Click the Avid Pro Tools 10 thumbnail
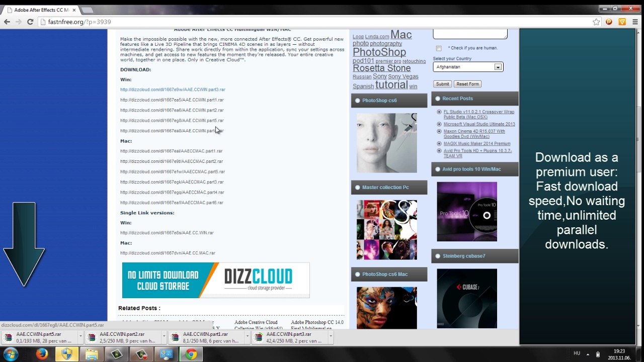644x362 pixels. click(467, 212)
